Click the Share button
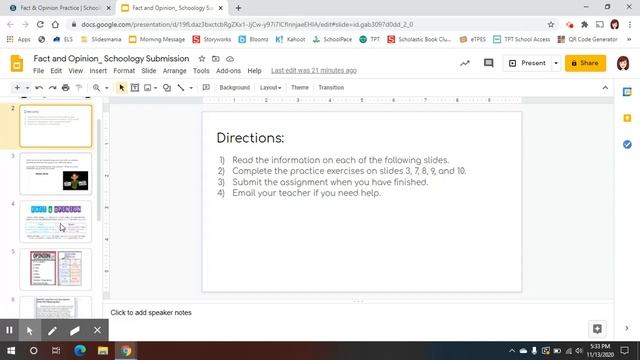The width and height of the screenshot is (640, 360). point(585,63)
